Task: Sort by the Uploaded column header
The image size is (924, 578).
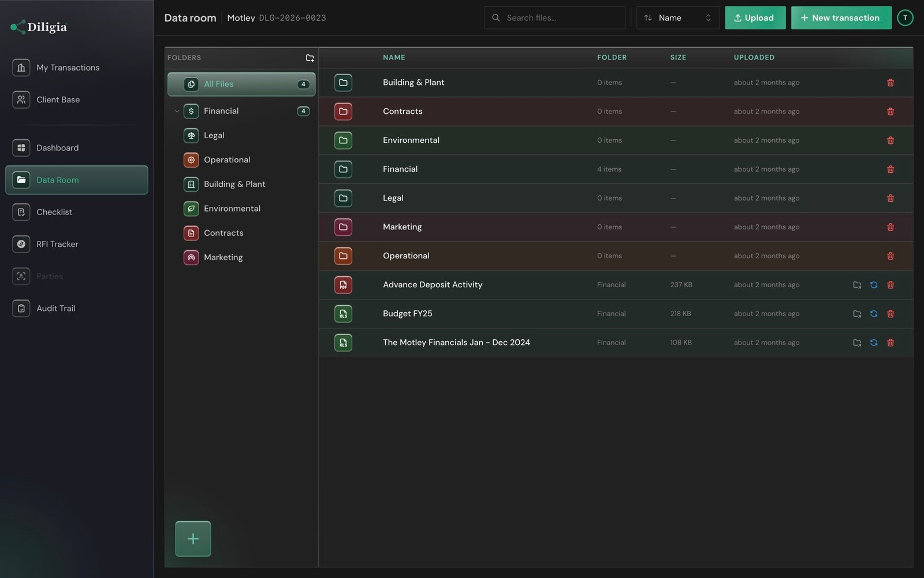Action: tap(754, 57)
